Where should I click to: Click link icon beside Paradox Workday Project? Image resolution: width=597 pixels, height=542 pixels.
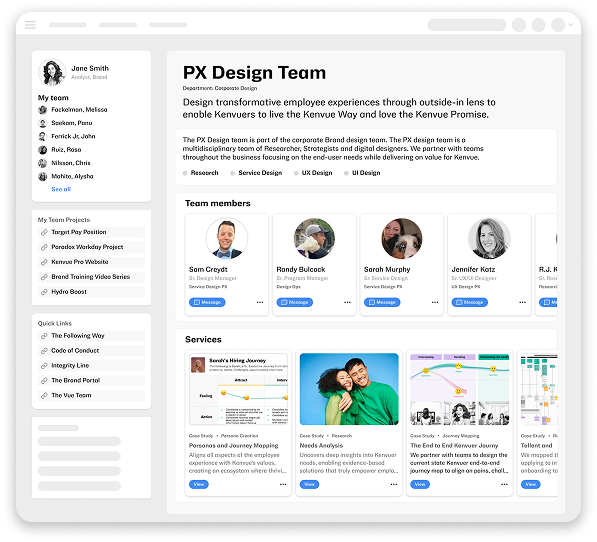44,247
